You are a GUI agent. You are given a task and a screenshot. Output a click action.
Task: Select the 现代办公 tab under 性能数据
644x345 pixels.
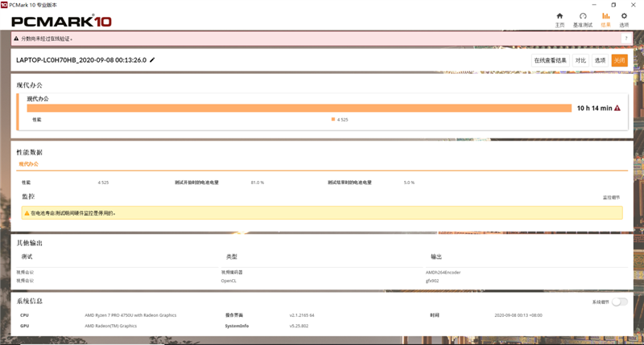click(x=28, y=164)
